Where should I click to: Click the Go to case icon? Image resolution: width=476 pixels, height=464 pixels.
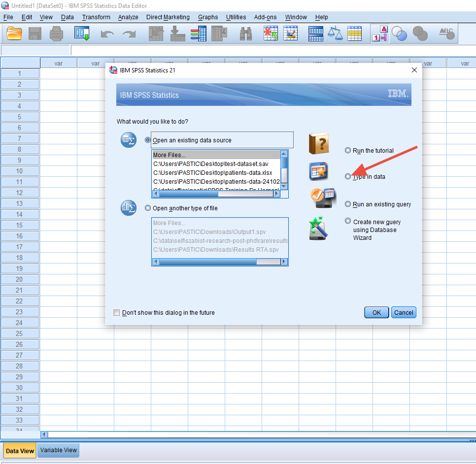(156, 33)
